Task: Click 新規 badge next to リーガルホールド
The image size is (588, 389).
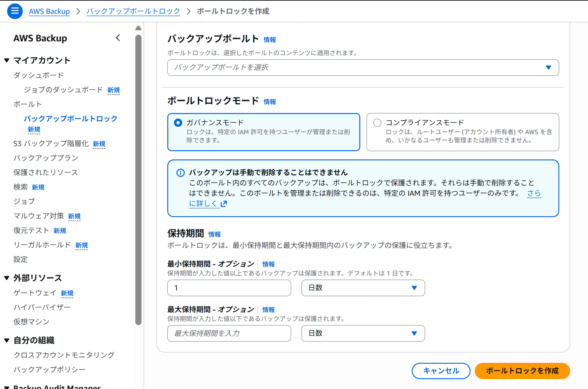Action: pos(82,245)
